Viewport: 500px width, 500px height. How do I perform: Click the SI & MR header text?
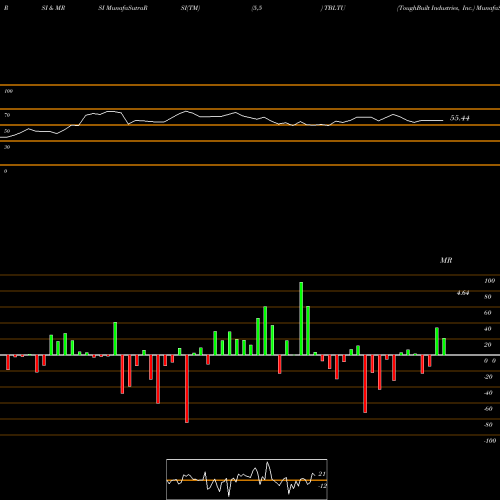53,8
